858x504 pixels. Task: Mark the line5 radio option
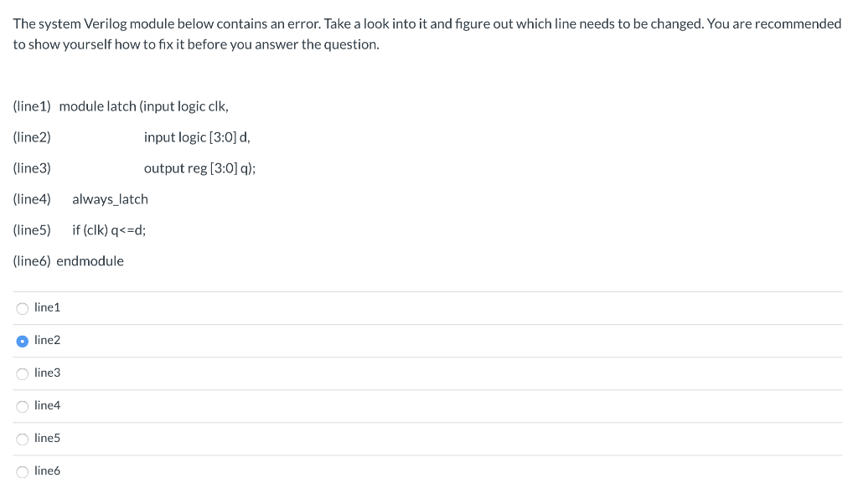pyautogui.click(x=23, y=440)
